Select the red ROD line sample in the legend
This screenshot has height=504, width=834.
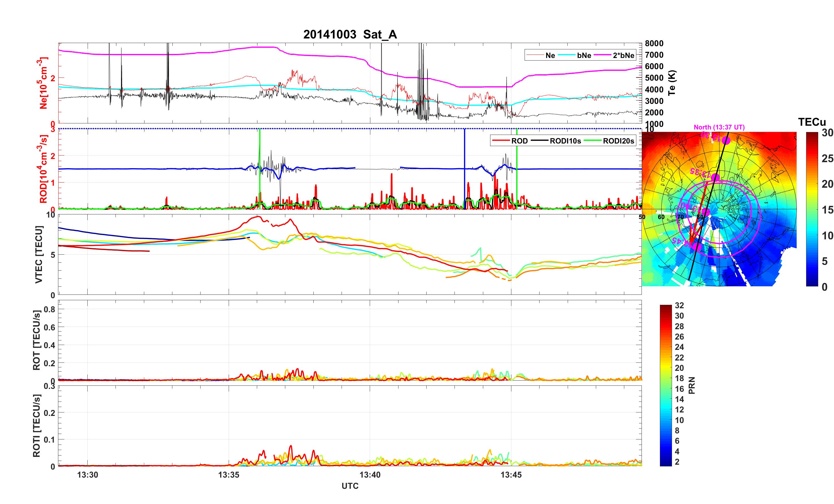[x=501, y=141]
